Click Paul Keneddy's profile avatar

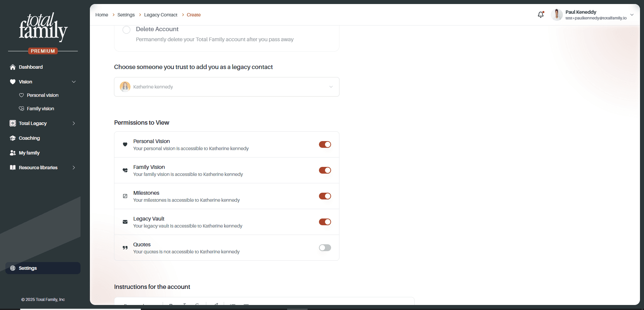[x=557, y=15]
